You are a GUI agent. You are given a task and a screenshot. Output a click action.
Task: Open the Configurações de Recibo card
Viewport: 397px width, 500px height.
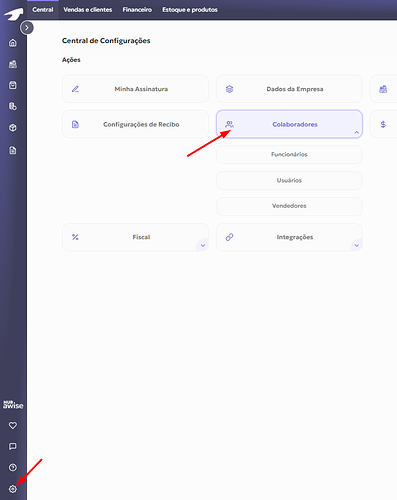click(135, 124)
